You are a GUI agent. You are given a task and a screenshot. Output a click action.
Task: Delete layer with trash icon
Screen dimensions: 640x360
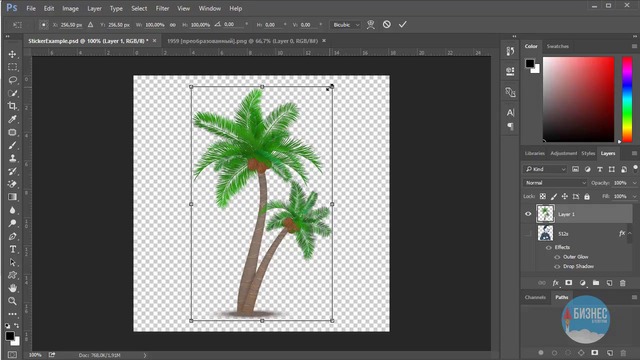[622, 283]
